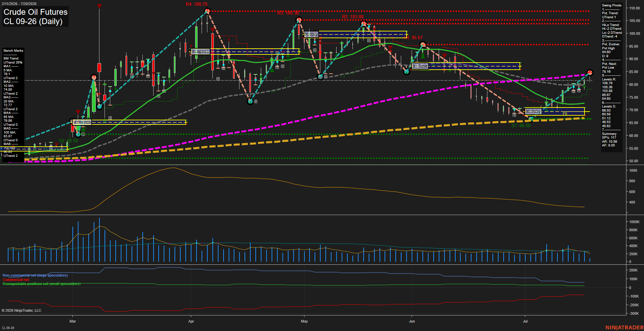Click the R4: 108.79 resistance label

click(197, 4)
